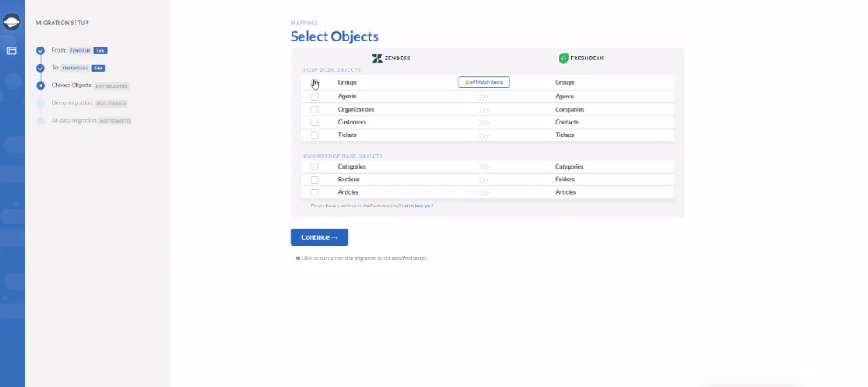The image size is (868, 387).
Task: Click the Choose Objects step label
Action: [72, 86]
